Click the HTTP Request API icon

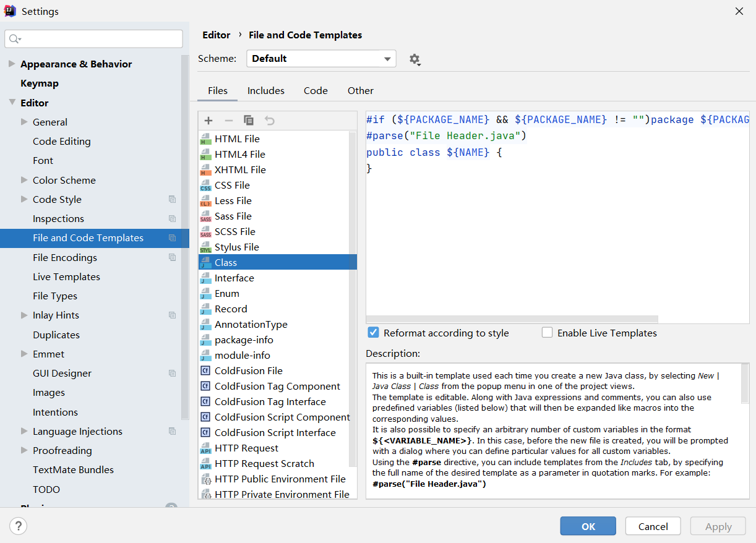(205, 448)
